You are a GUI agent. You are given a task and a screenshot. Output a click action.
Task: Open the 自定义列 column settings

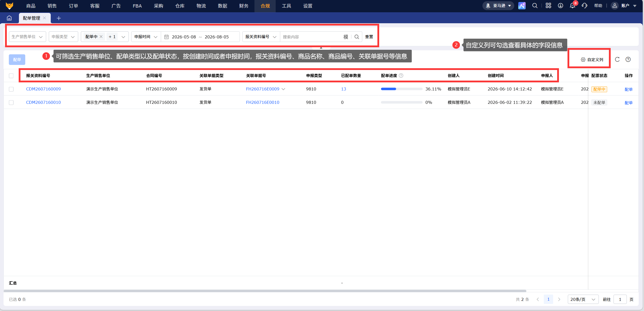(x=592, y=60)
